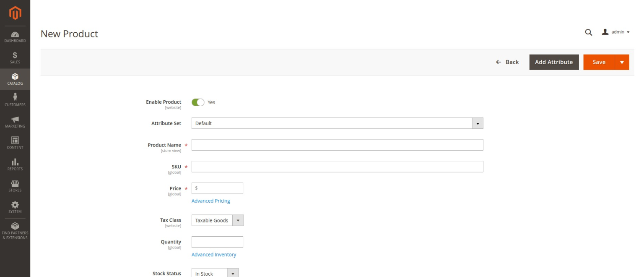Open the Tax Class dropdown
The width and height of the screenshot is (644, 277).
coord(218,220)
